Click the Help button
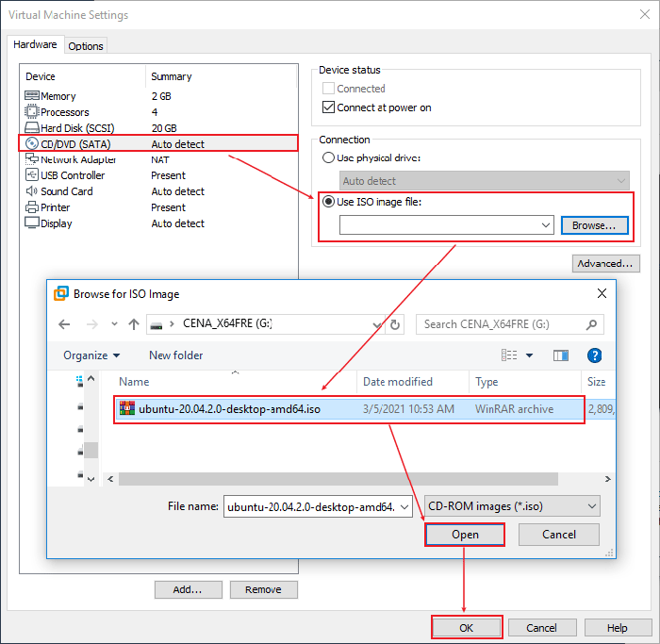 tap(618, 628)
